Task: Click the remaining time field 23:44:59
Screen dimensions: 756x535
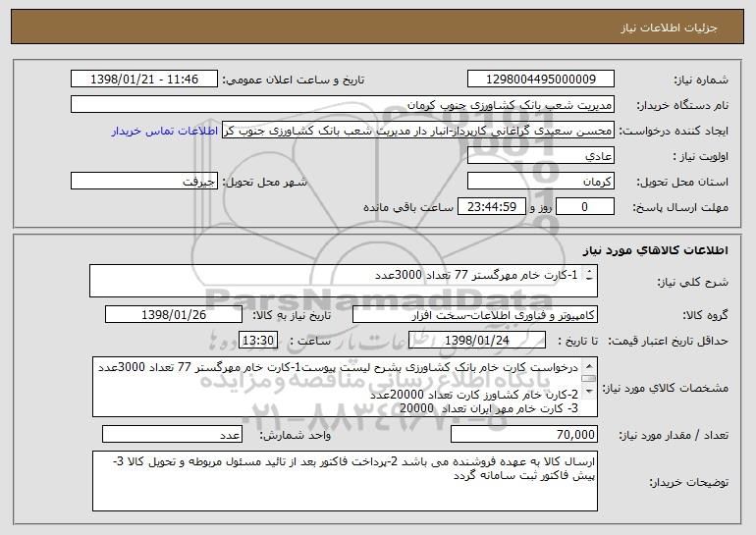Action: pyautogui.click(x=491, y=206)
